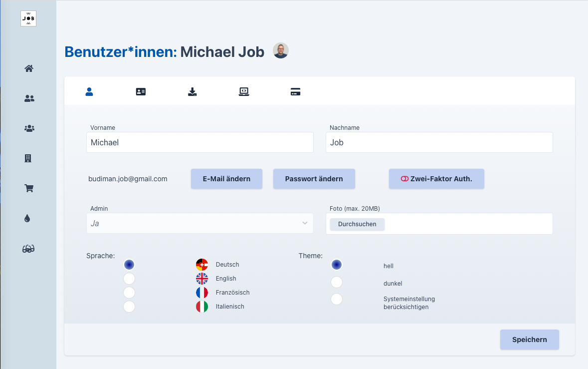Screen dimensions: 588x369
Task: Select the Systemeinstellung berücksichtigen radio button
Action: pos(336,299)
